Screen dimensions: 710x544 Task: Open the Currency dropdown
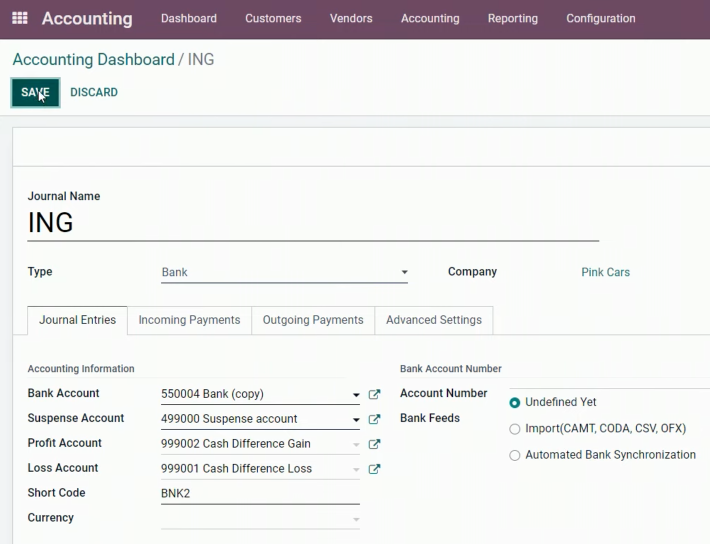point(260,519)
